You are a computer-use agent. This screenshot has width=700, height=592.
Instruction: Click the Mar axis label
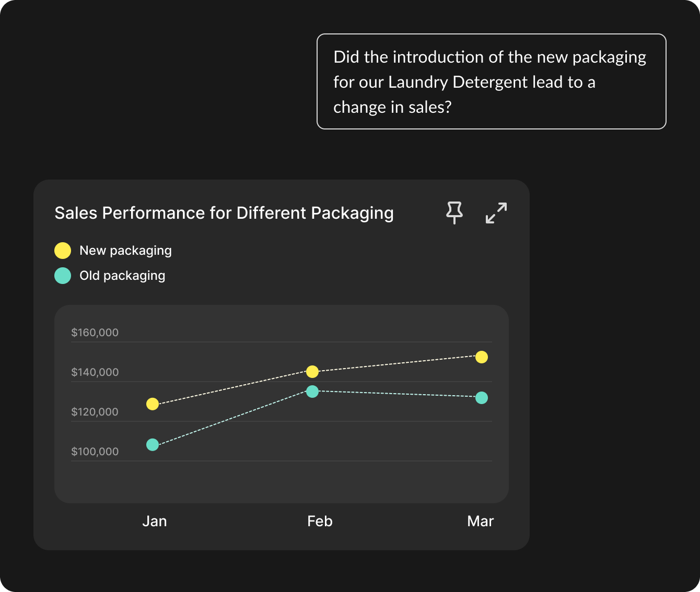pos(480,521)
